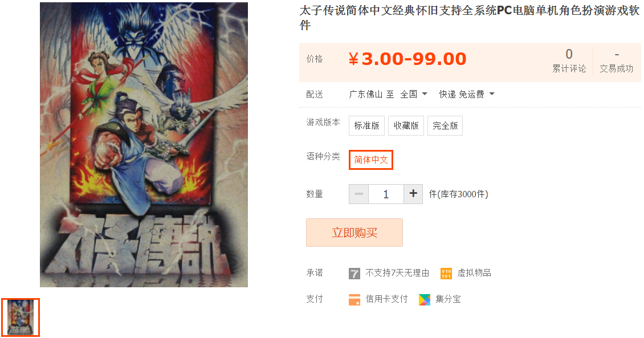Click the 虚拟物品 label text
The width and height of the screenshot is (644, 338).
click(474, 272)
